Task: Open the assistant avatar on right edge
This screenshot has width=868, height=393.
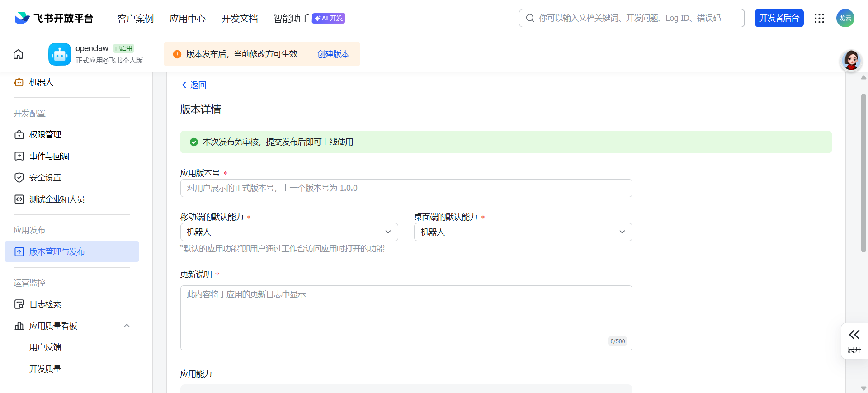Action: [x=851, y=61]
